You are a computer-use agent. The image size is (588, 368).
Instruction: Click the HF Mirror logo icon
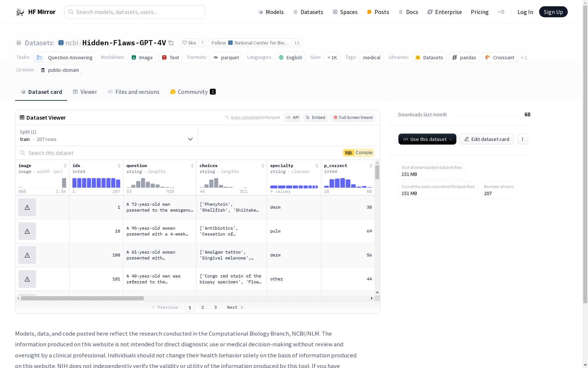click(20, 12)
